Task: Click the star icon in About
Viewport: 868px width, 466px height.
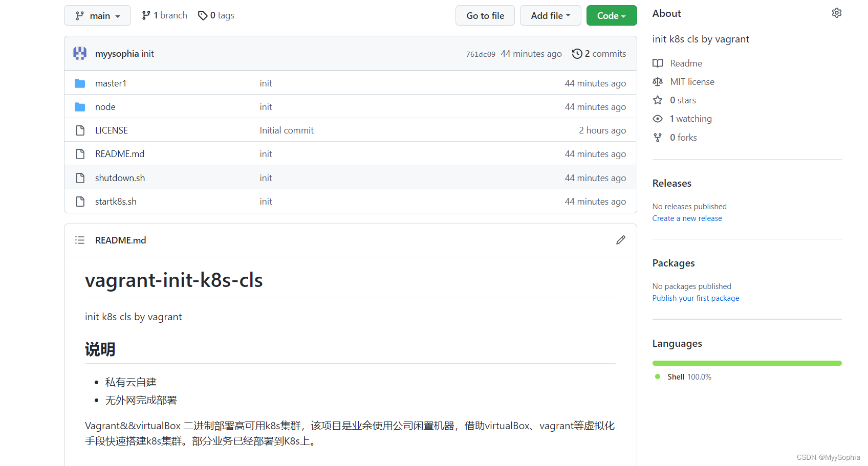Action: (658, 100)
